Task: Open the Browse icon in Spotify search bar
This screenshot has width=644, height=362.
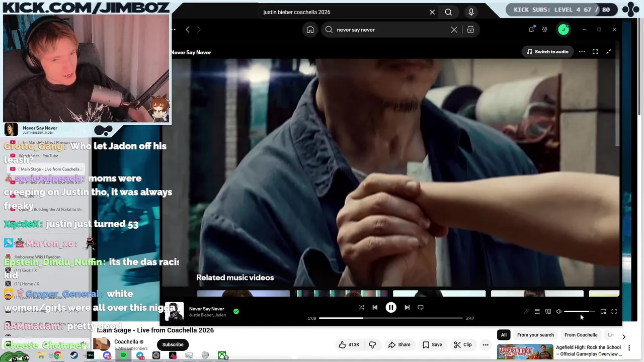Action: coord(470,30)
